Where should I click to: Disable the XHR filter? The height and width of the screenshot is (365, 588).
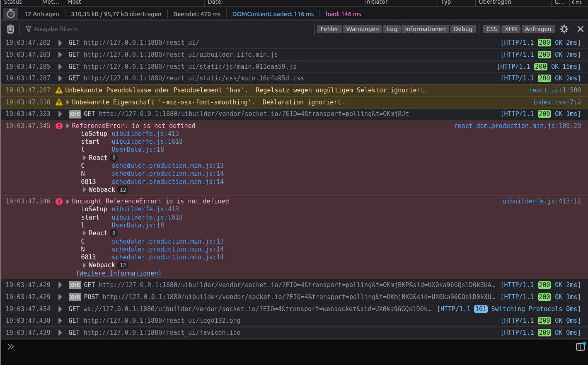tap(511, 29)
